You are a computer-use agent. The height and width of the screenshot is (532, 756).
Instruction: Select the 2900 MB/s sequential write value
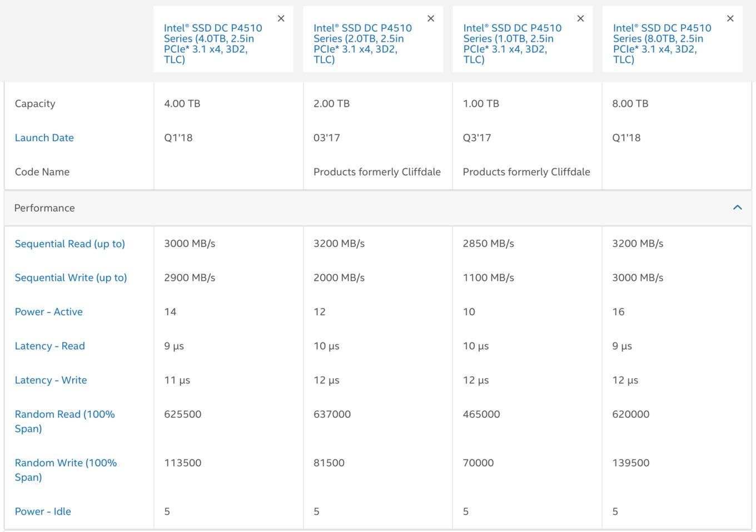click(190, 277)
